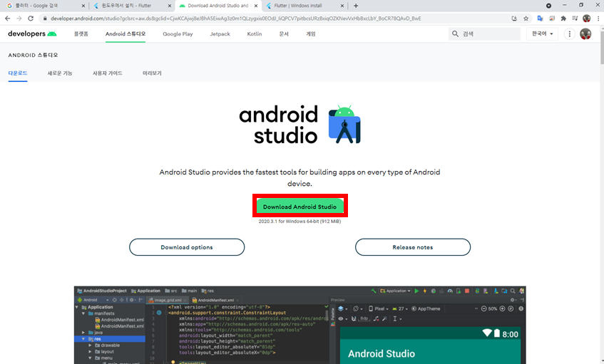This screenshot has height=364, width=604.
Task: Select the 미리보기 sub-tab
Action: pos(152,73)
